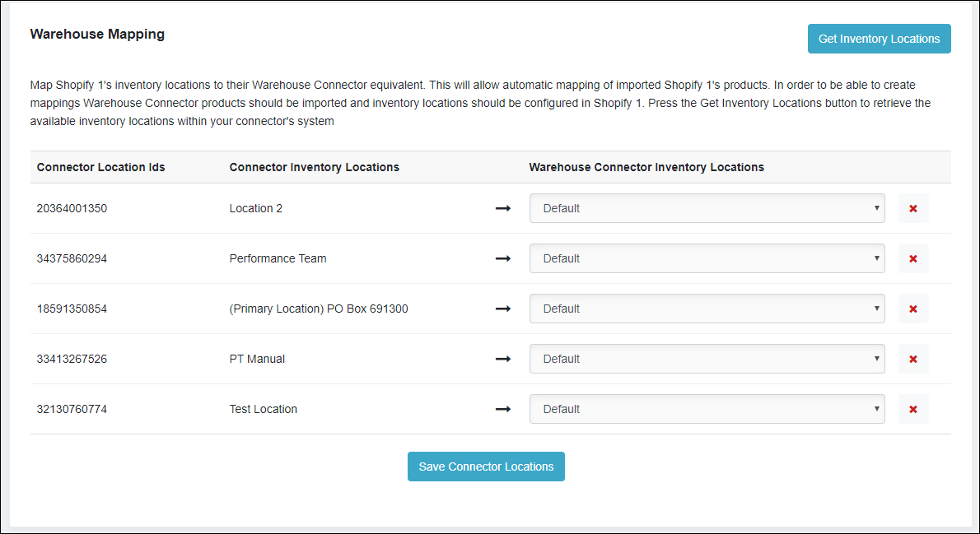Expand the Performance Team warehouse location dropdown
Image resolution: width=980 pixels, height=534 pixels.
pyautogui.click(x=707, y=259)
